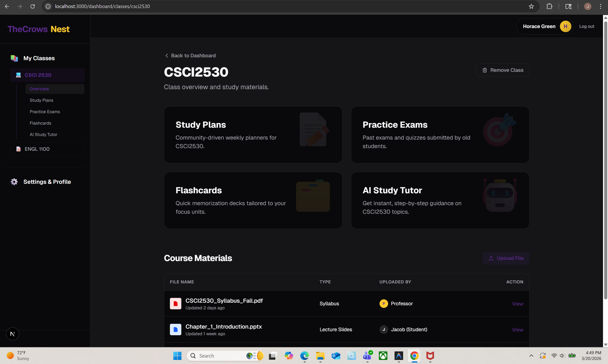Open the AI Study Tutor card
Screen dimensions: 608x364
click(440, 200)
